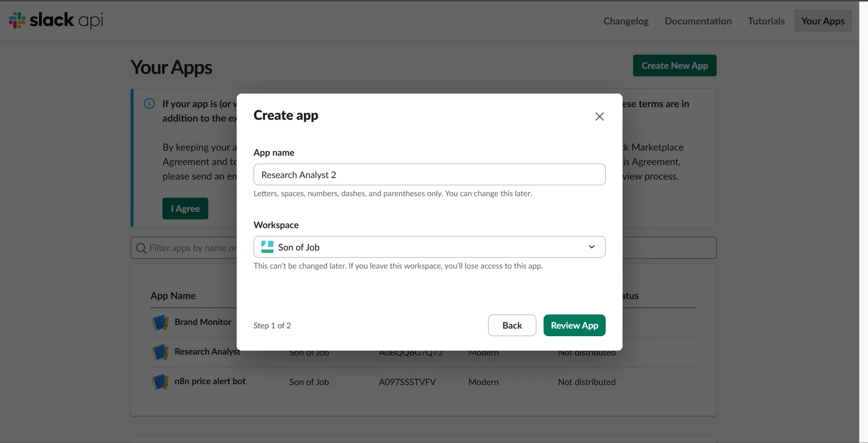Click the search magnifier icon in filter box
Screen dimensions: 868x443
point(141,248)
